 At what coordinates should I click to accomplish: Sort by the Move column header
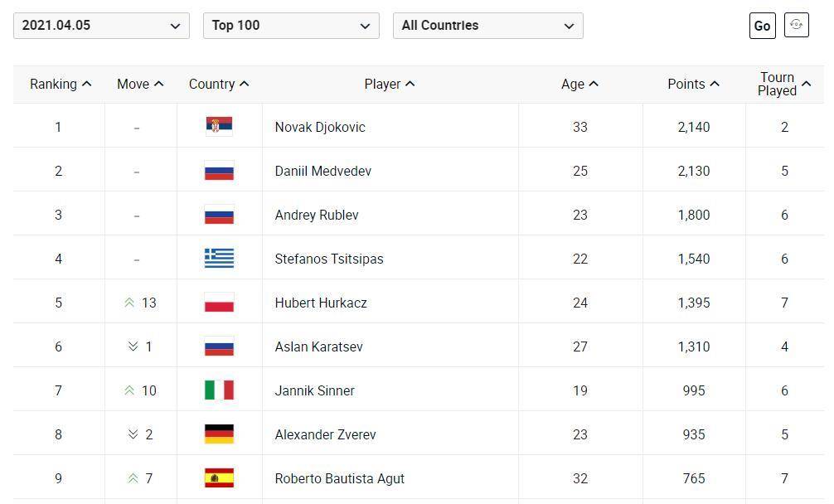pyautogui.click(x=140, y=84)
